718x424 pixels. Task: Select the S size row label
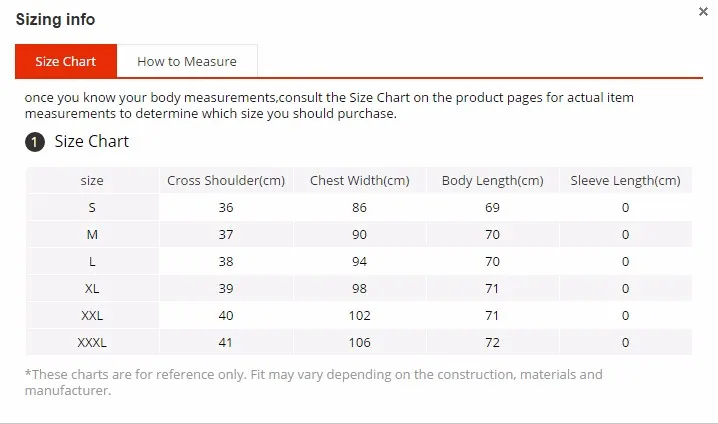point(92,207)
